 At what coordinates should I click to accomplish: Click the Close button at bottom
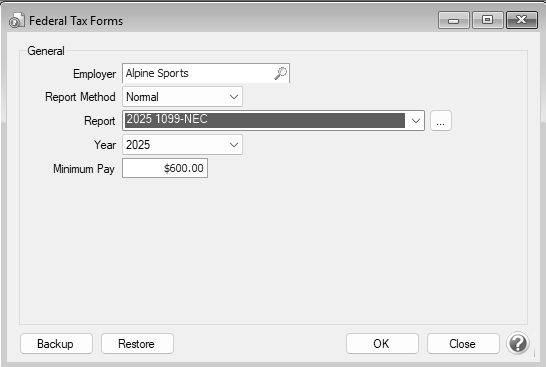[x=463, y=344]
